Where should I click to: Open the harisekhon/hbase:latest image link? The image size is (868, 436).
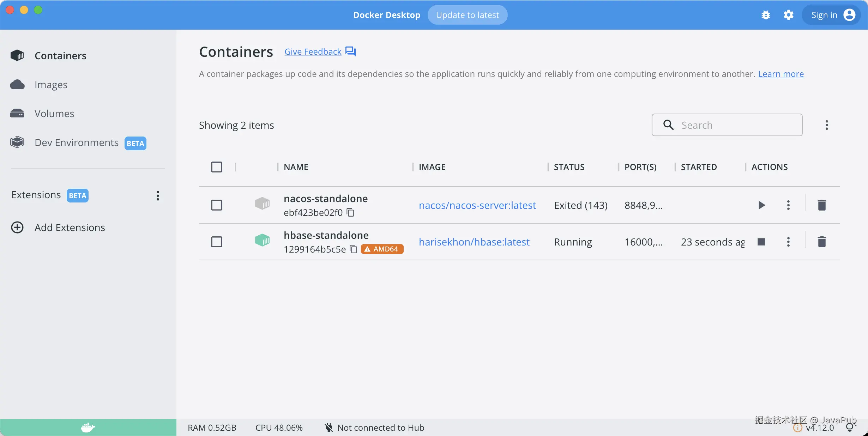[x=474, y=242]
